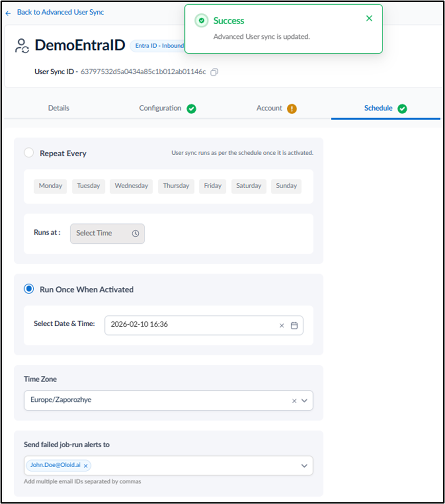The width and height of the screenshot is (445, 504).
Task: Toggle Tuesday in repeat days
Action: point(89,186)
